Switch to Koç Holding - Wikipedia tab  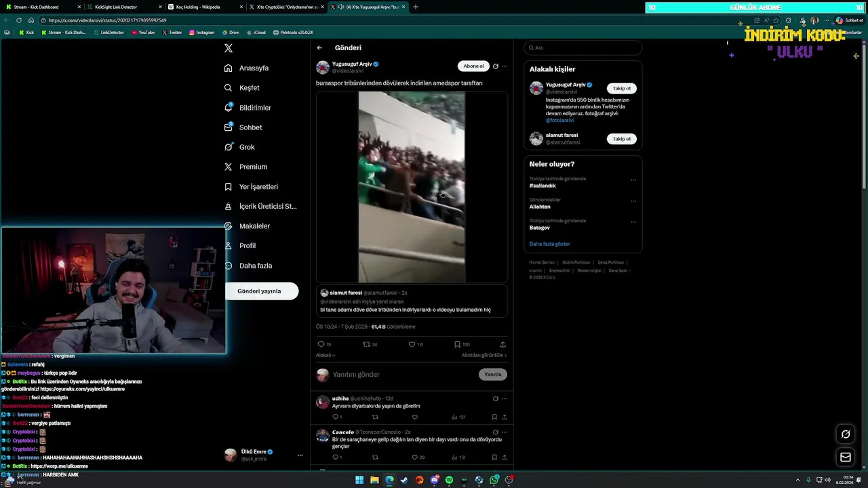coord(205,7)
